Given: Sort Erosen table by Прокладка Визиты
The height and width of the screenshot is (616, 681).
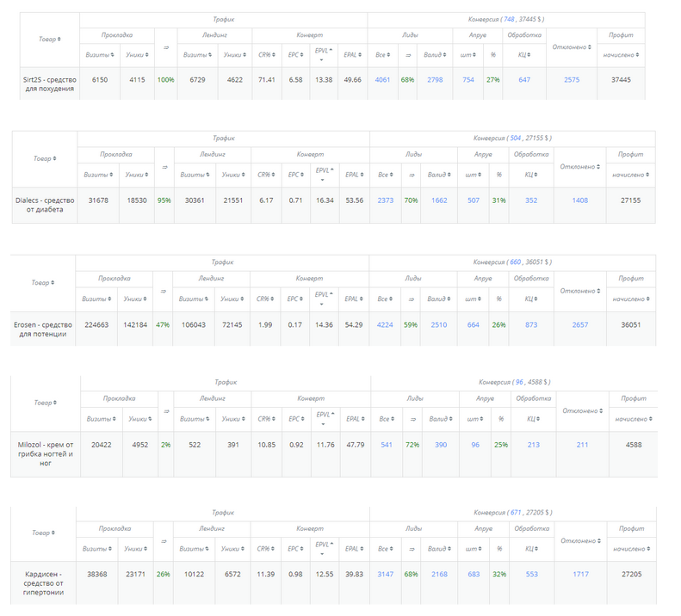Looking at the screenshot, I should pos(112,299).
